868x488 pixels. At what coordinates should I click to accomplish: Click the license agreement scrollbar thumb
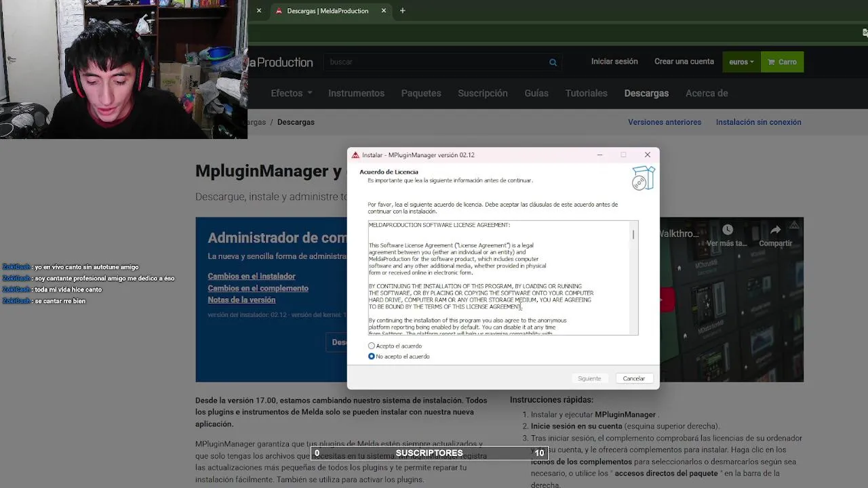click(633, 235)
